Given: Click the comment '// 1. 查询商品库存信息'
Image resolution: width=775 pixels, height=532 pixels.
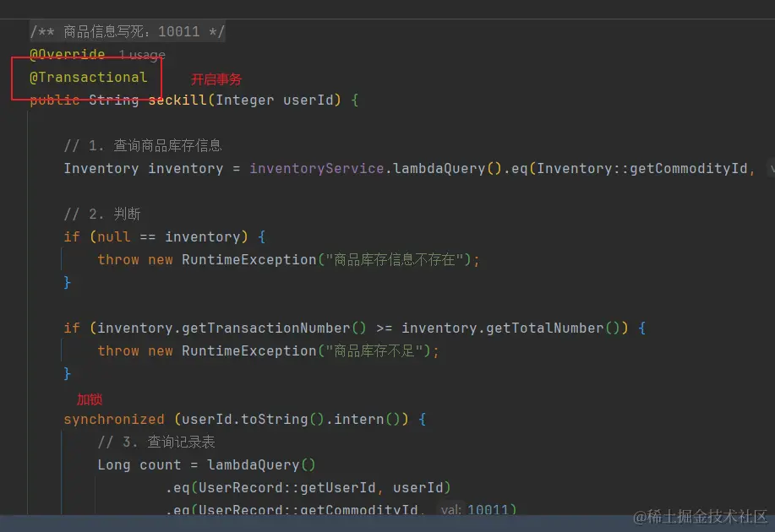Looking at the screenshot, I should coord(143,145).
